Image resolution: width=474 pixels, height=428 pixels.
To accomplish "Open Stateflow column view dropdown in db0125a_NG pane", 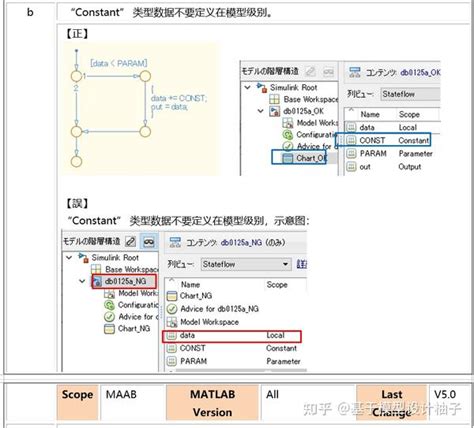I will [246, 264].
